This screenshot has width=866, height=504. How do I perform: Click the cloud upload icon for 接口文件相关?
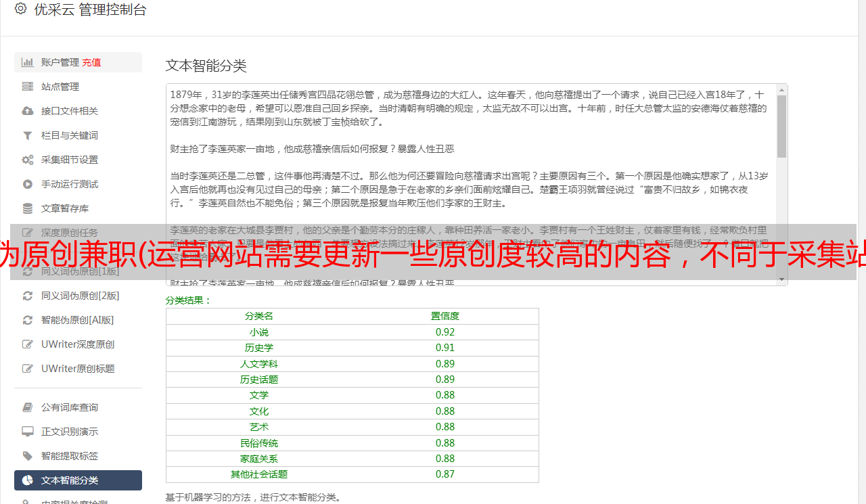28,111
